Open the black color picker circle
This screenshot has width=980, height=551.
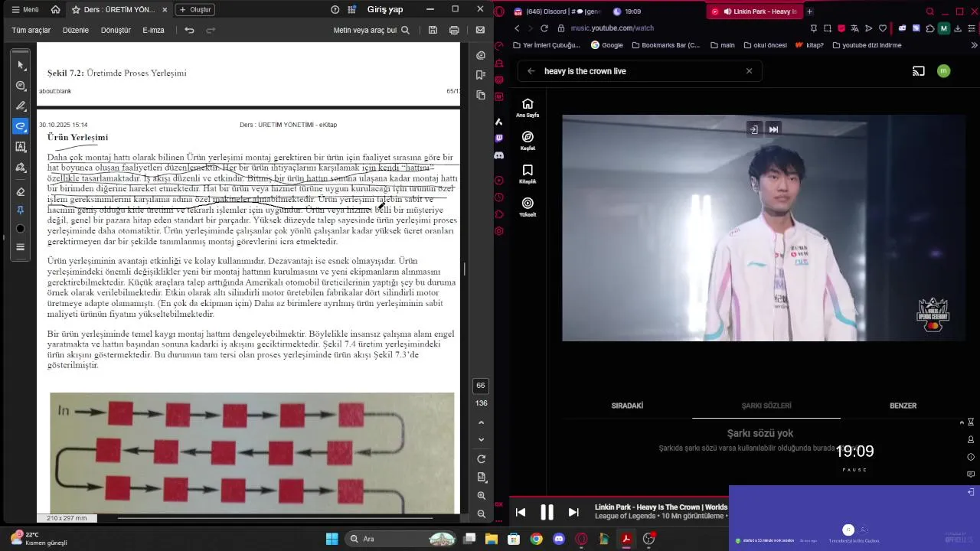21,229
